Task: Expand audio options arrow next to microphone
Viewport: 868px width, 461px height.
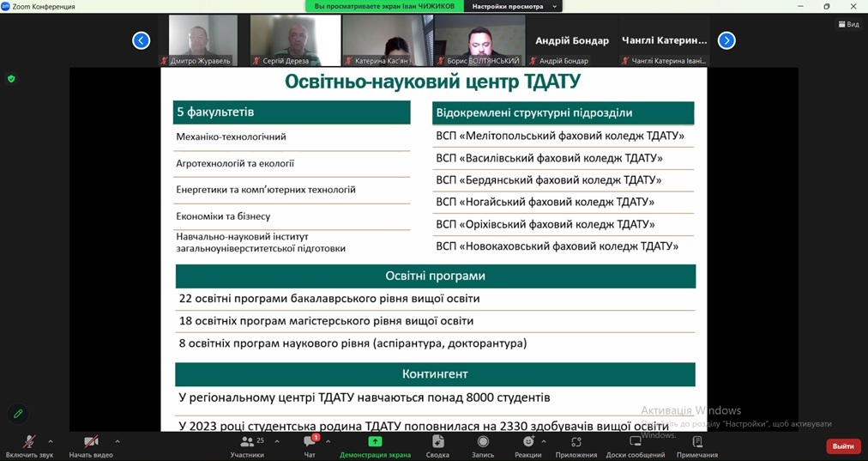Action: pos(51,441)
